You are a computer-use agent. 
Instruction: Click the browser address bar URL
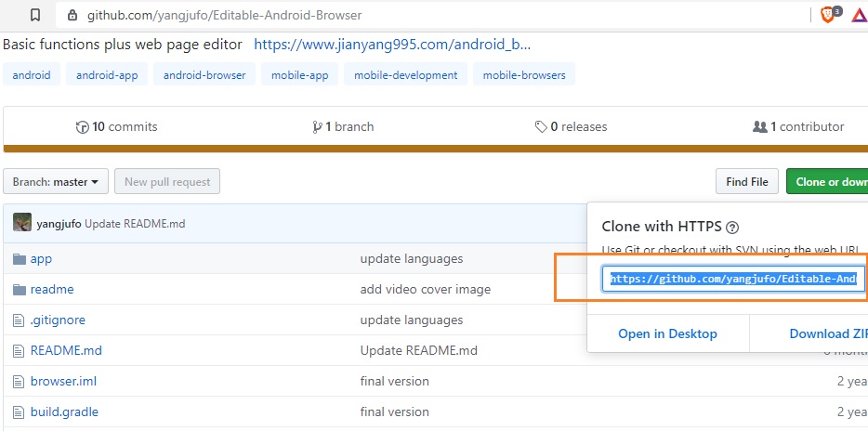pyautogui.click(x=224, y=16)
